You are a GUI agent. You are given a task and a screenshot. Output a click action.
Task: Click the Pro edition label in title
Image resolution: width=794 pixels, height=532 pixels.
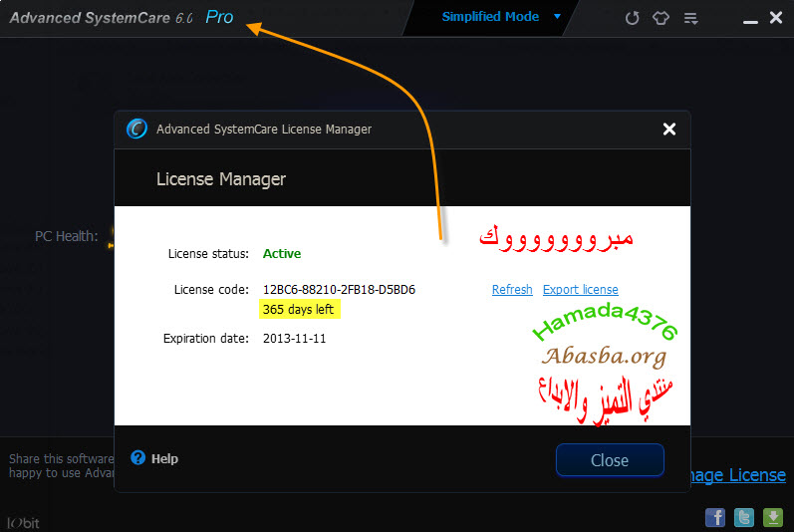point(219,17)
